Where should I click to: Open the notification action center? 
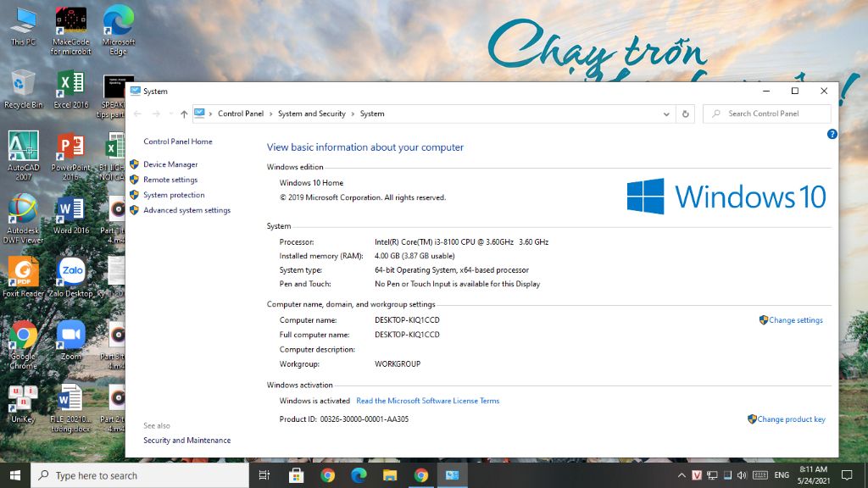[847, 475]
